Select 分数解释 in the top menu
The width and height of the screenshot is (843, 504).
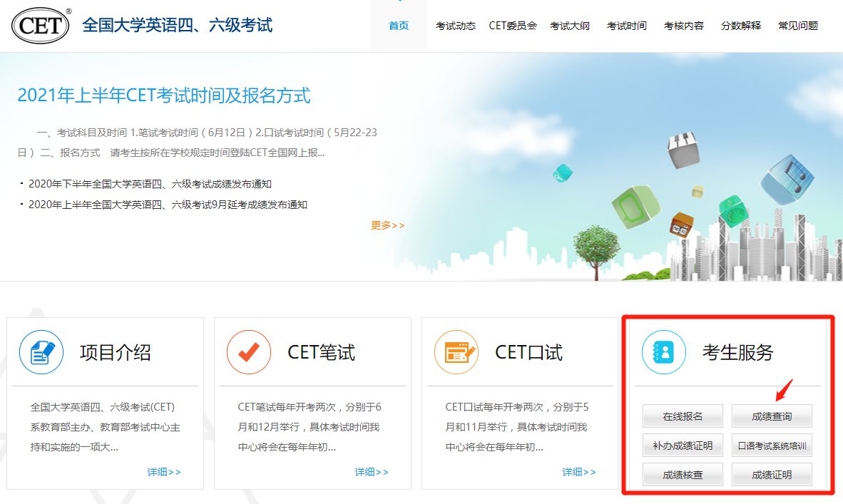coord(741,26)
